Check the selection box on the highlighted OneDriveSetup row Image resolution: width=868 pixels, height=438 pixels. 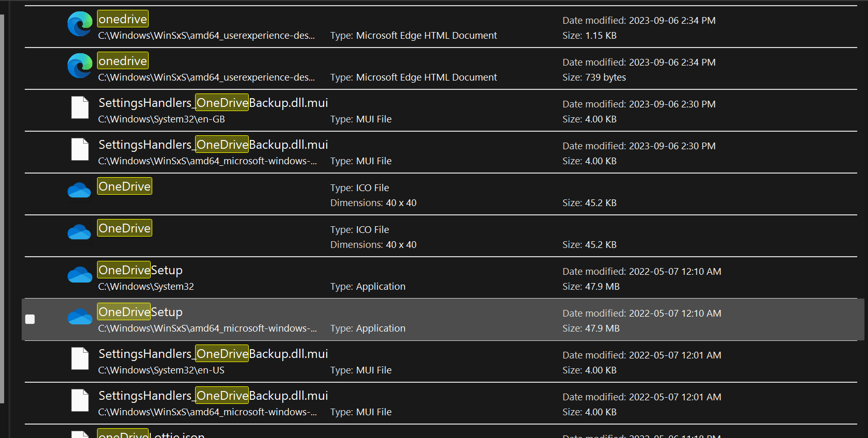point(30,319)
